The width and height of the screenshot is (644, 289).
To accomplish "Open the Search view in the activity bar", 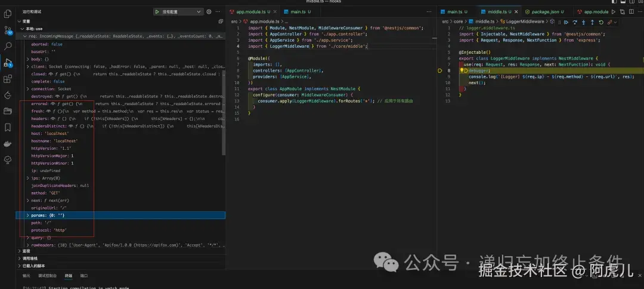I will click(x=7, y=46).
